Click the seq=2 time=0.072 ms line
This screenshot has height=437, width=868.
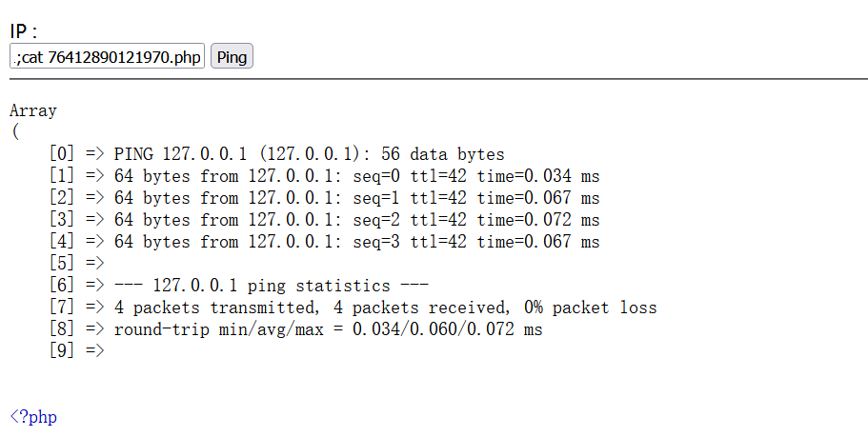[324, 220]
